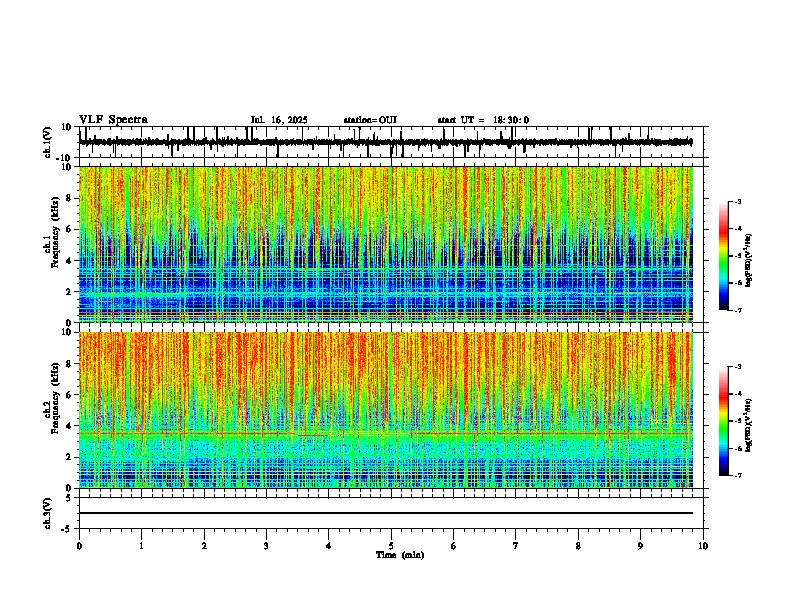Click time axis tick label '2'

[x=204, y=546]
